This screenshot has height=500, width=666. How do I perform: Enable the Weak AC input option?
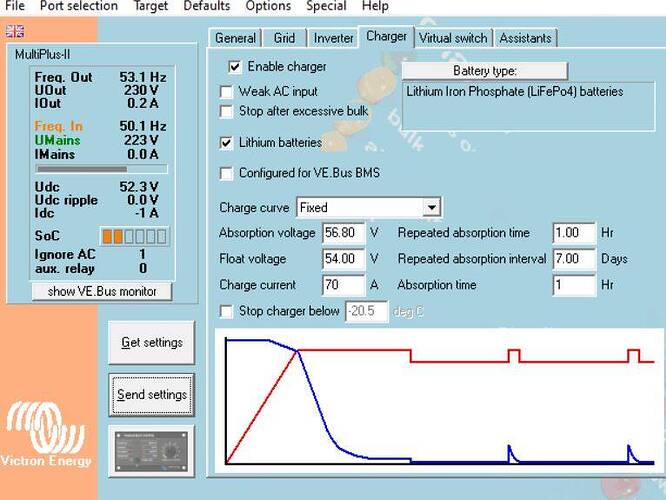(226, 92)
